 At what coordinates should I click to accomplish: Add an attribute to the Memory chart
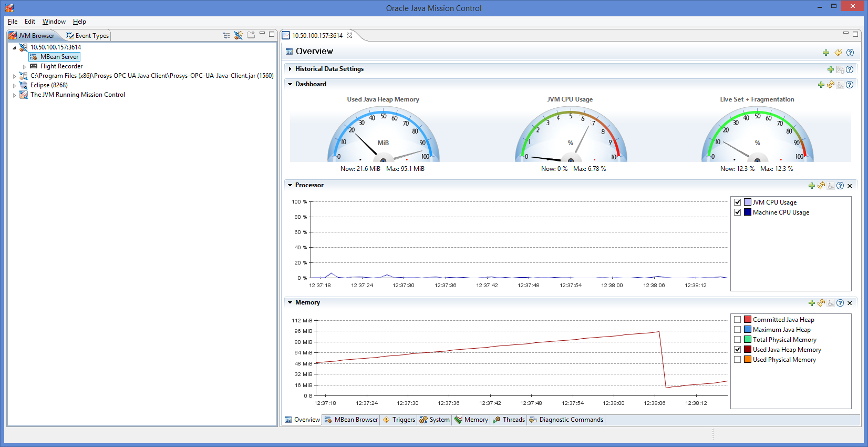[x=812, y=303]
